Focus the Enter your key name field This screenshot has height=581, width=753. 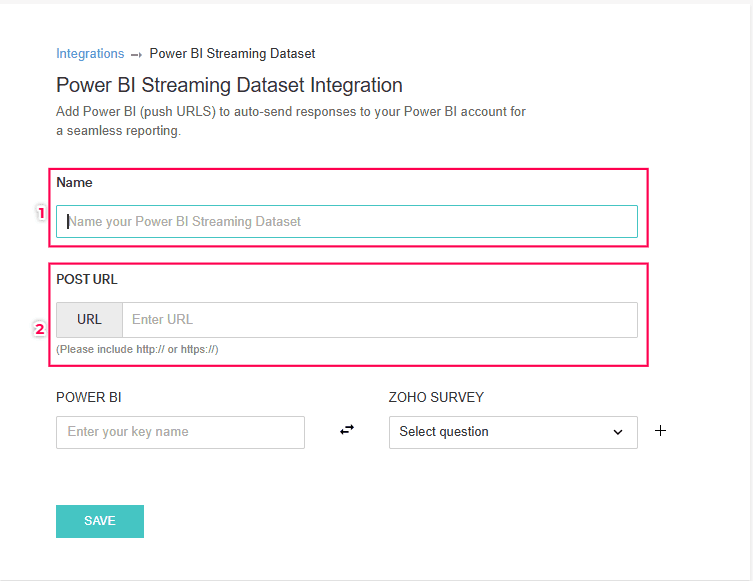pos(180,432)
